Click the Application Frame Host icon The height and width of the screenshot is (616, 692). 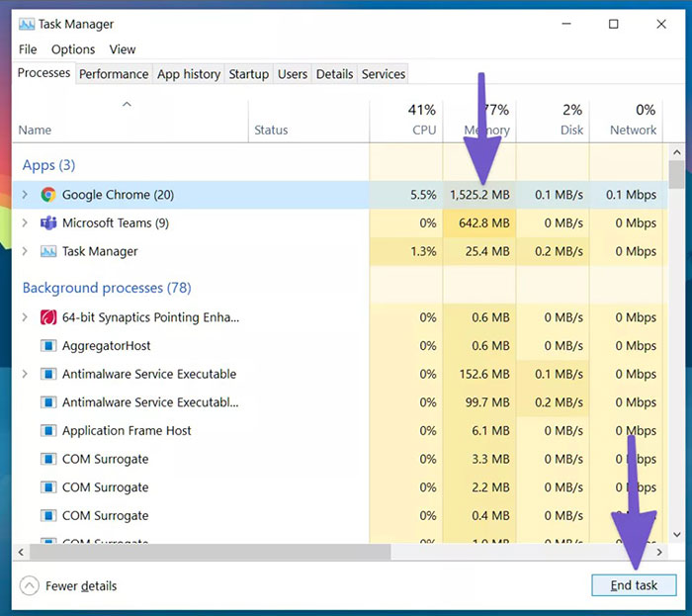point(48,431)
